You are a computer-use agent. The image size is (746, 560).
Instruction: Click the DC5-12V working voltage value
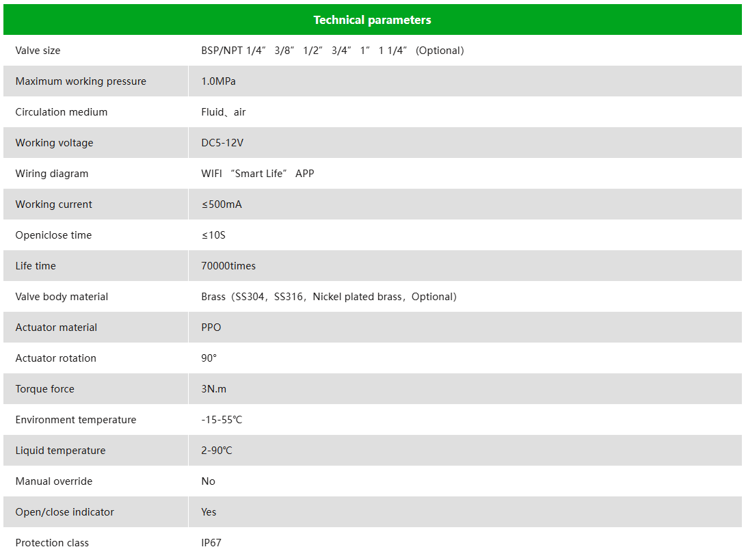click(x=222, y=143)
